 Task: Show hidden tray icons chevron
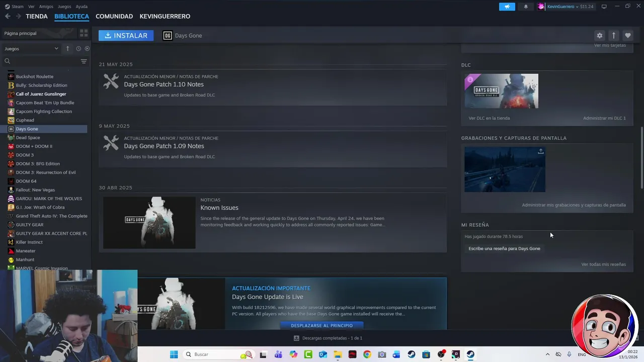pos(547,354)
